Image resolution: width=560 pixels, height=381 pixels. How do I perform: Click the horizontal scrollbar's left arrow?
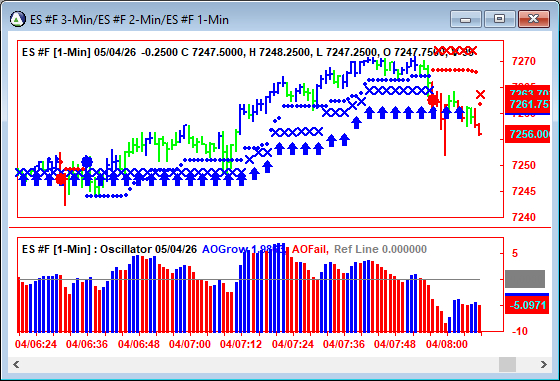tap(16, 365)
